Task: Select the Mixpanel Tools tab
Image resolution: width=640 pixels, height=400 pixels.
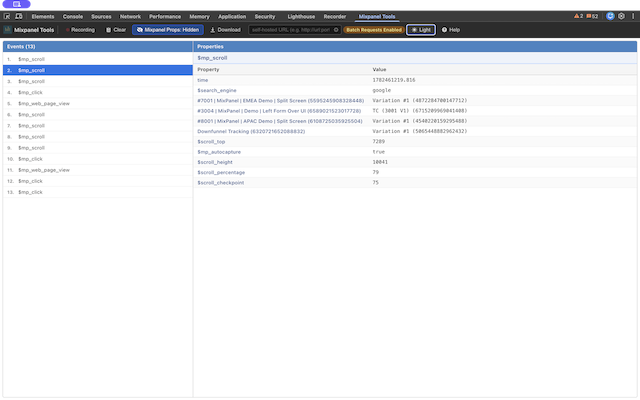Action: pos(377,17)
